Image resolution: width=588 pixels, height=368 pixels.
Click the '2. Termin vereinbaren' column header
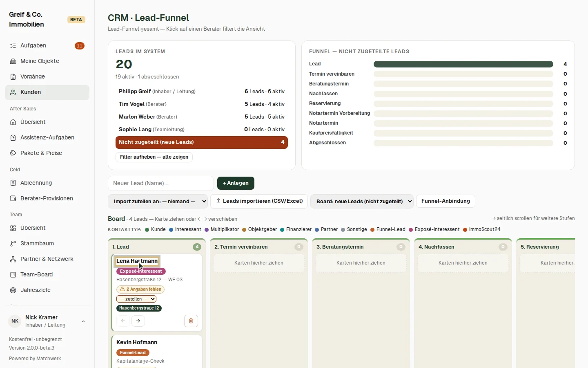(259, 247)
